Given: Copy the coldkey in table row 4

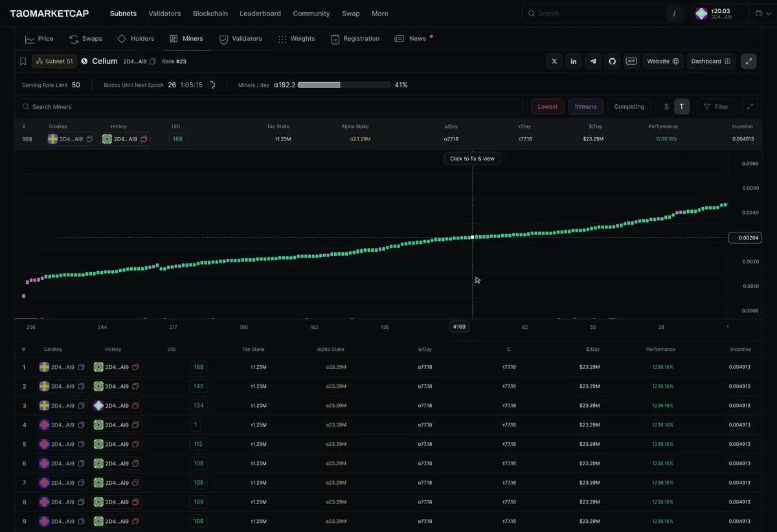Looking at the screenshot, I should point(82,425).
